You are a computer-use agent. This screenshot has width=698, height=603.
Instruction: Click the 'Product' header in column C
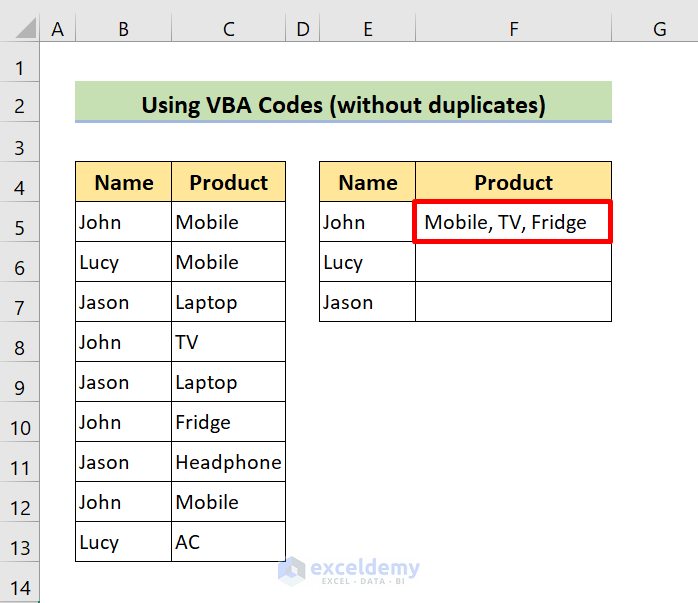tap(228, 182)
